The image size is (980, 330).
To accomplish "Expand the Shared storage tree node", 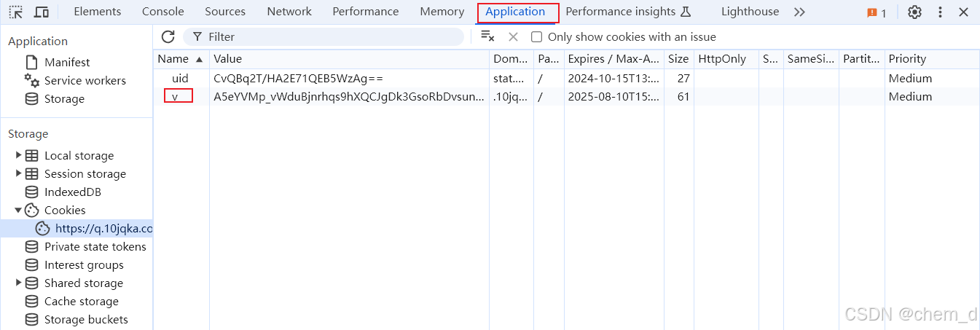I will (x=19, y=283).
